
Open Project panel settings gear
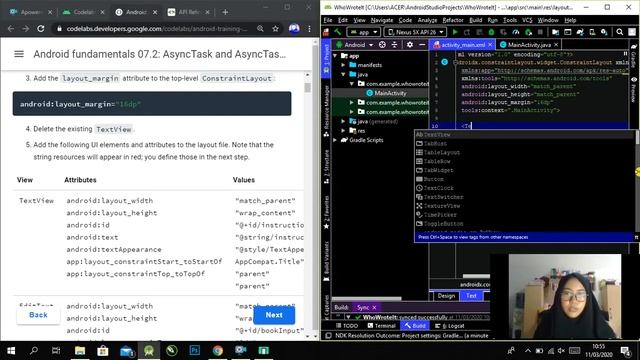410,44
